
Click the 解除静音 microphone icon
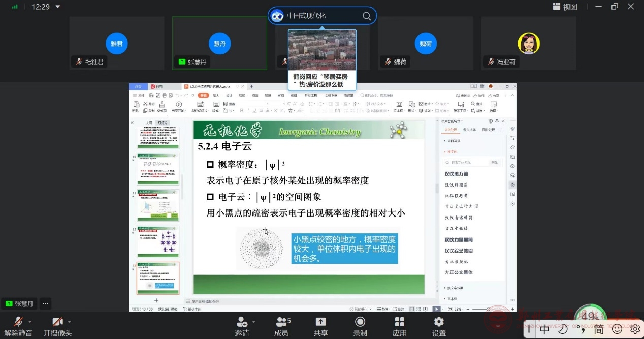pyautogui.click(x=18, y=322)
